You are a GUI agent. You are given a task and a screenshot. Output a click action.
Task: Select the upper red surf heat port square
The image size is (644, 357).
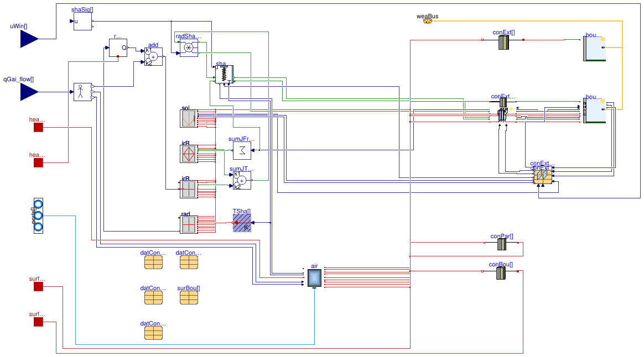[x=38, y=287]
